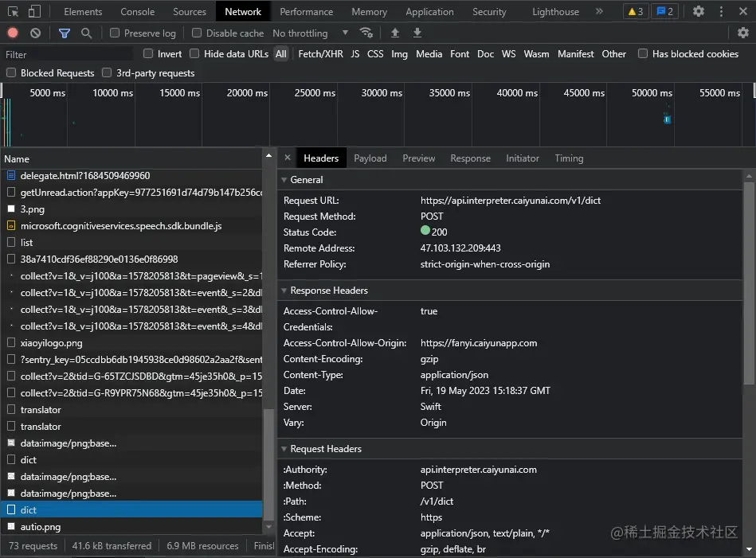Open the Timing tab
Image resolution: width=756 pixels, height=558 pixels.
569,158
